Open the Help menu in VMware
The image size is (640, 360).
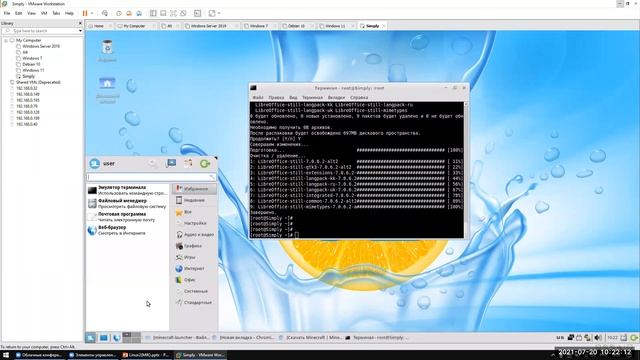click(x=69, y=13)
